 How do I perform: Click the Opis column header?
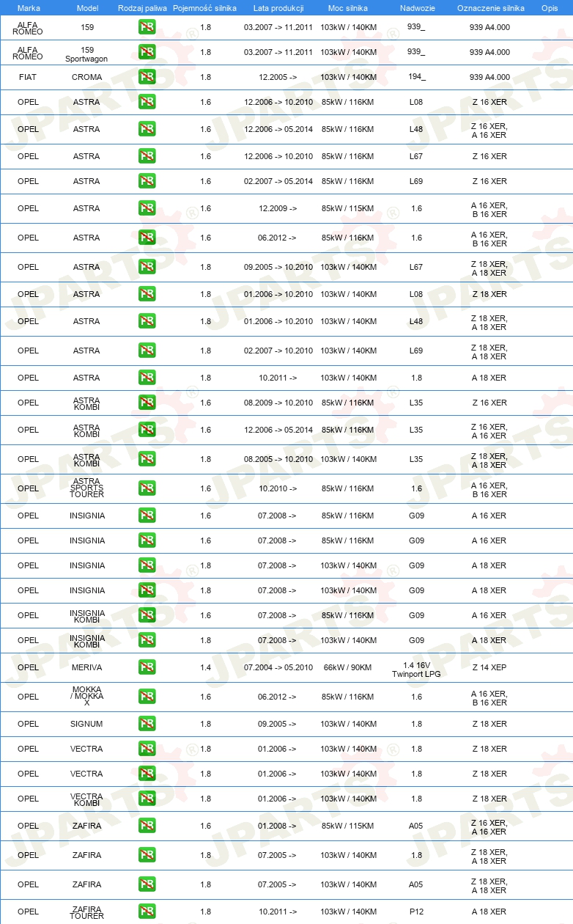click(550, 8)
